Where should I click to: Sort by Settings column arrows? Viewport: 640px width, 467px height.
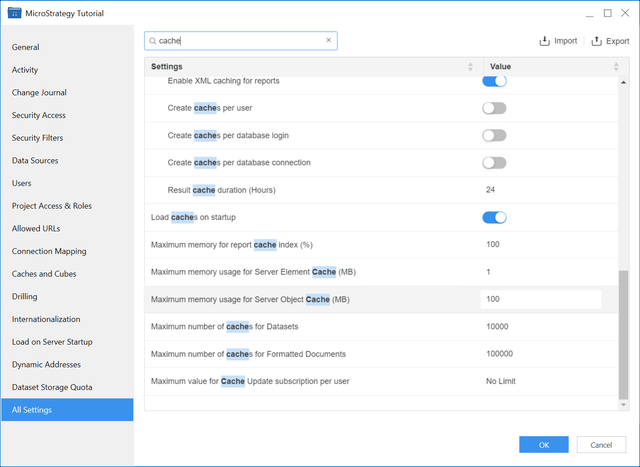[471, 67]
